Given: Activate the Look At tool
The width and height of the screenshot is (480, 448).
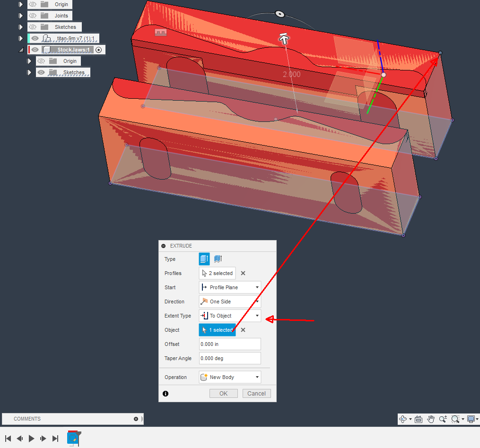Looking at the screenshot, I should click(419, 419).
